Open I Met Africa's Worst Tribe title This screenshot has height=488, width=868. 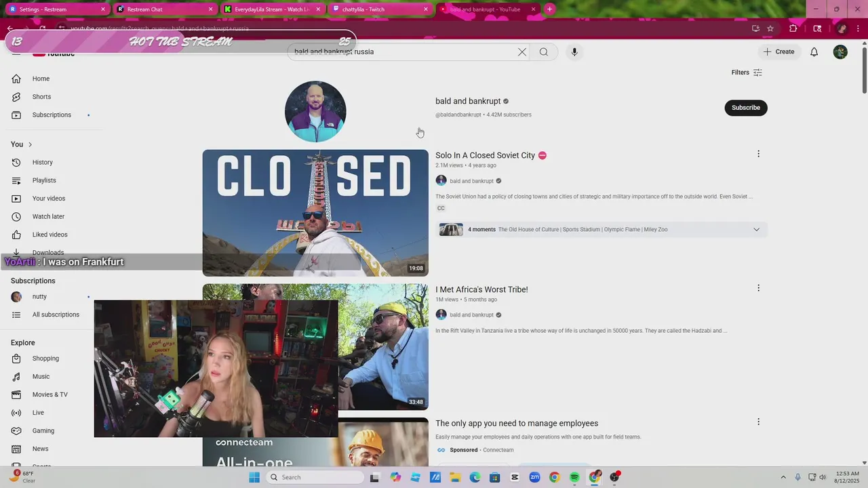click(481, 290)
